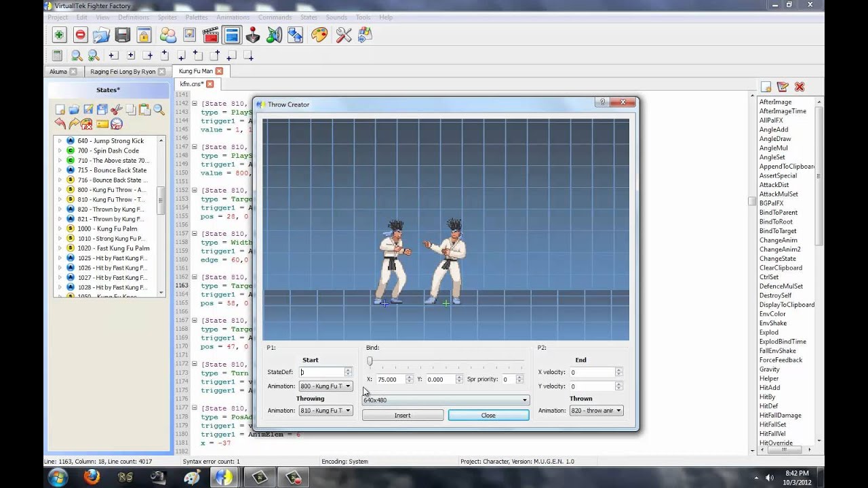Open Firefox from the taskbar
Image resolution: width=868 pixels, height=488 pixels.
pos(92,477)
